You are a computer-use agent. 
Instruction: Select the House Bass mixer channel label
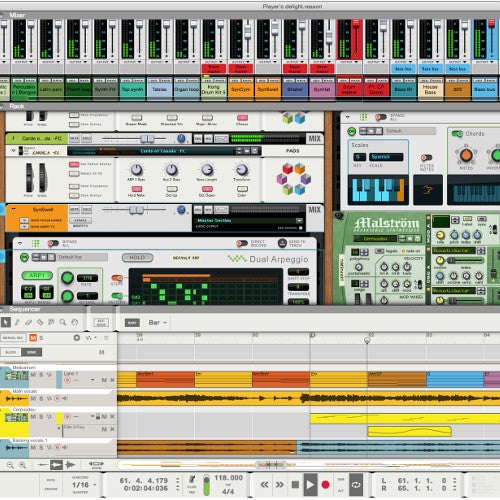click(430, 89)
